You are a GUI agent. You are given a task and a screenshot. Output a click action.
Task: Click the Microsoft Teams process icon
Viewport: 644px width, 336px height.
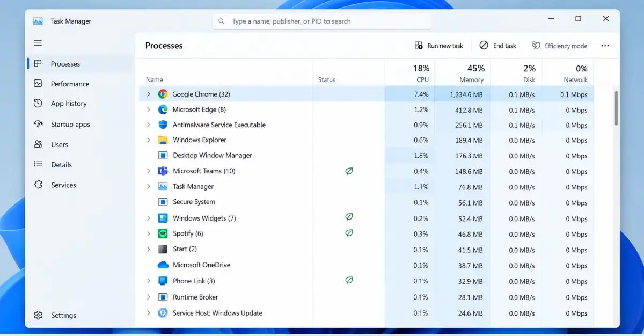pos(163,171)
